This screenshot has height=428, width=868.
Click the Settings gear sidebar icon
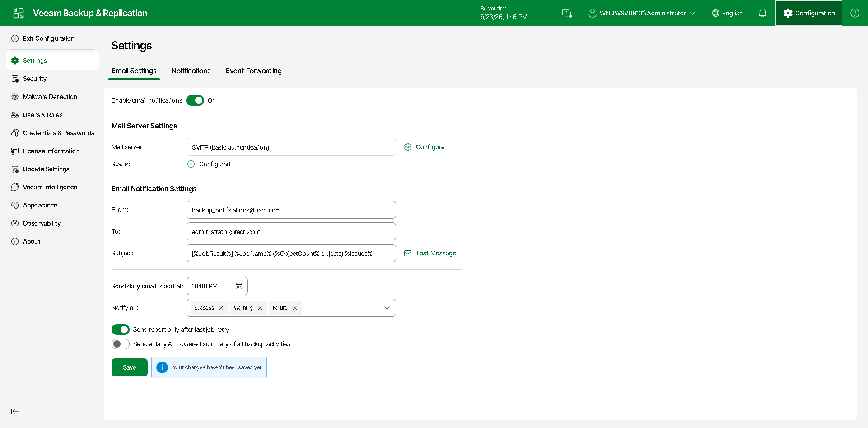15,61
